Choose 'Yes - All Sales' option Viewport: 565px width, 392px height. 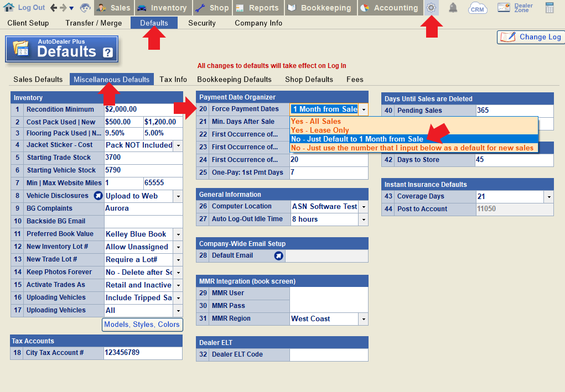(414, 121)
